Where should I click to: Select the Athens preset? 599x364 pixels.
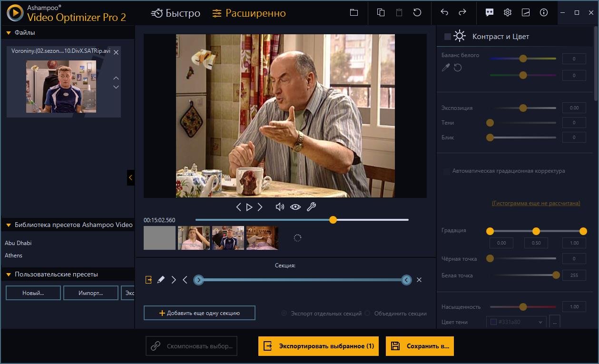pos(13,256)
